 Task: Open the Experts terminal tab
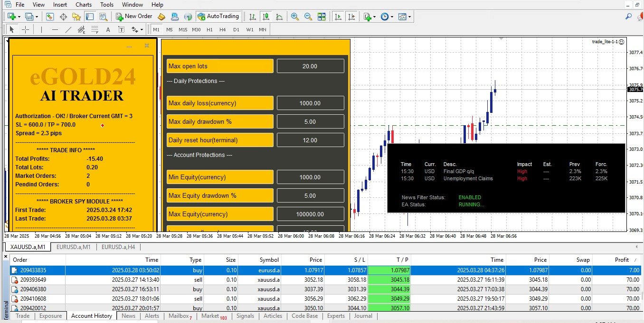tap(336, 316)
